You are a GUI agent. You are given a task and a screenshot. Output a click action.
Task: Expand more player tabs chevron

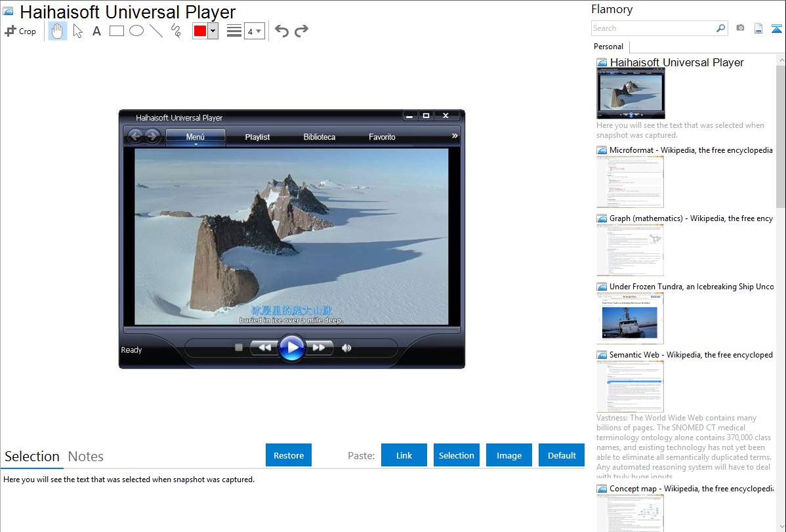(454, 136)
